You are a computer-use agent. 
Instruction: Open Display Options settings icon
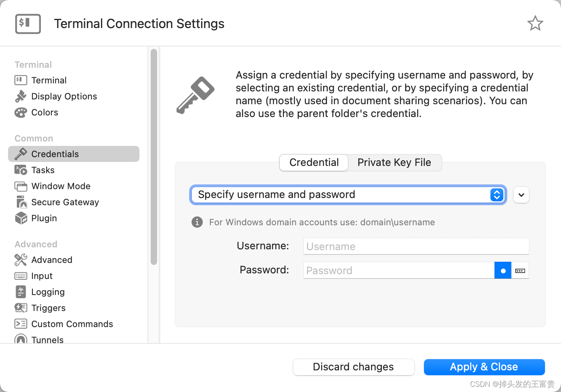(20, 96)
